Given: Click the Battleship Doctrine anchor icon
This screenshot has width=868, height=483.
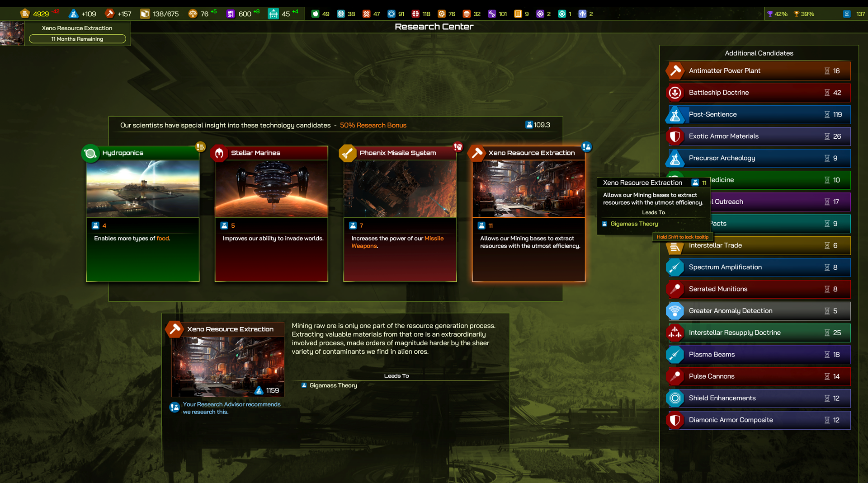Looking at the screenshot, I should (675, 93).
